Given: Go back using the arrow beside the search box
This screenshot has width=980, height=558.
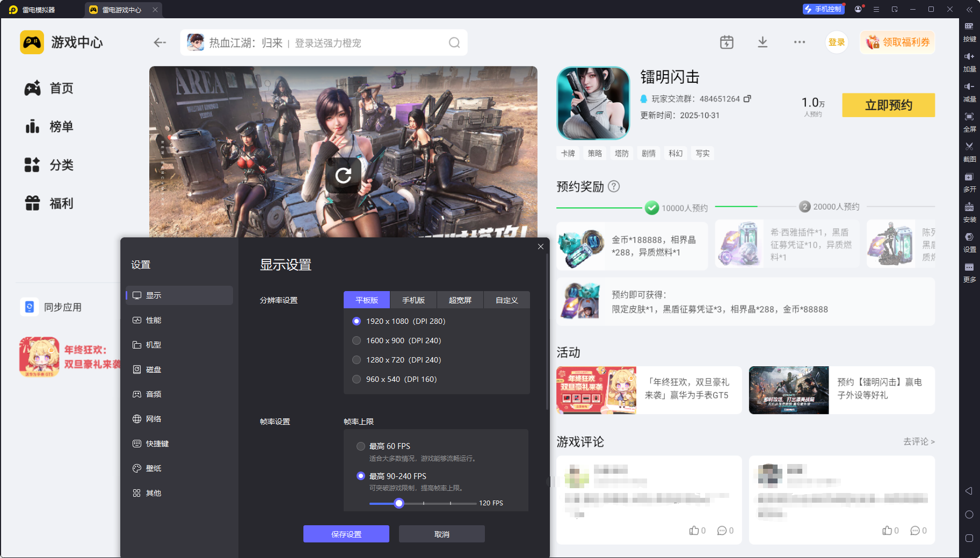Looking at the screenshot, I should (159, 42).
